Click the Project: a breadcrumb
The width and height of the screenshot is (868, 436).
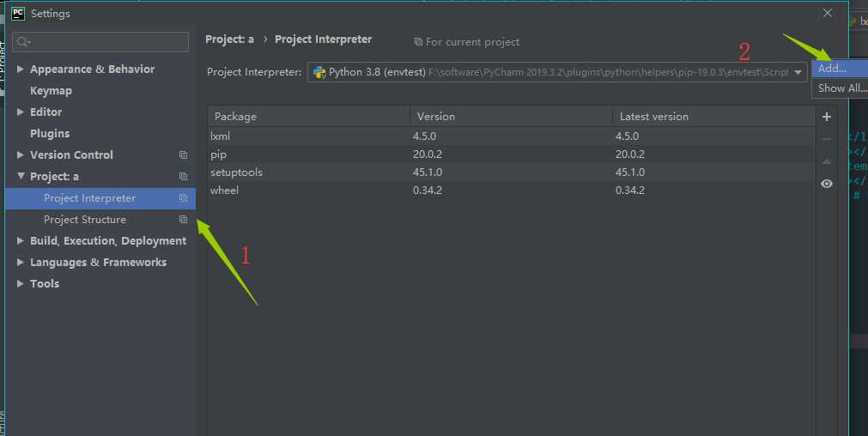point(230,39)
